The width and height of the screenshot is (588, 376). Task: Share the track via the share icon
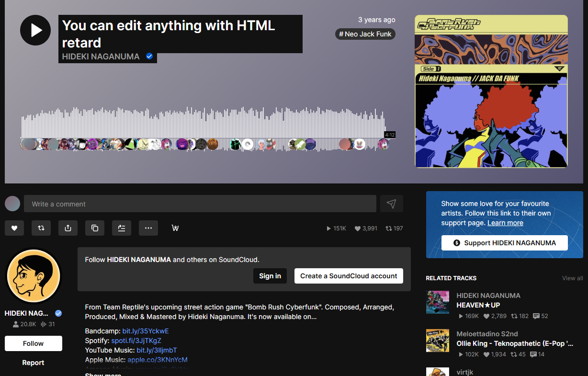(x=68, y=228)
